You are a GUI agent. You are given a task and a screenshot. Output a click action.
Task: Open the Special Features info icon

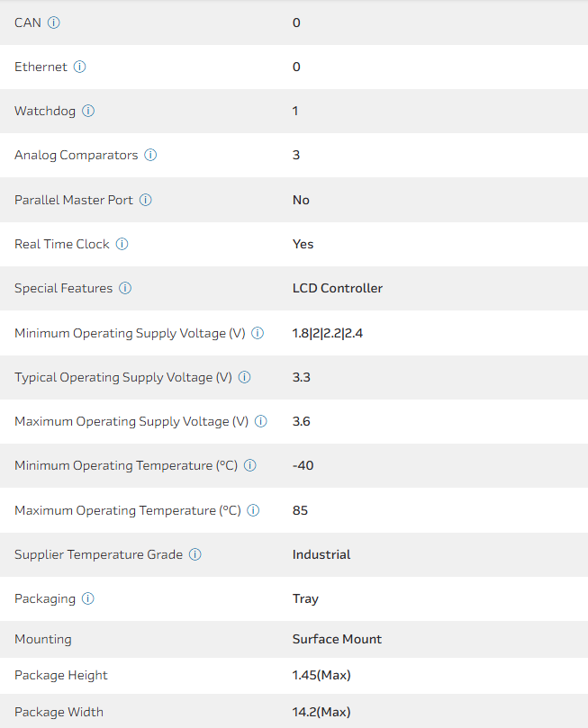[x=125, y=288]
